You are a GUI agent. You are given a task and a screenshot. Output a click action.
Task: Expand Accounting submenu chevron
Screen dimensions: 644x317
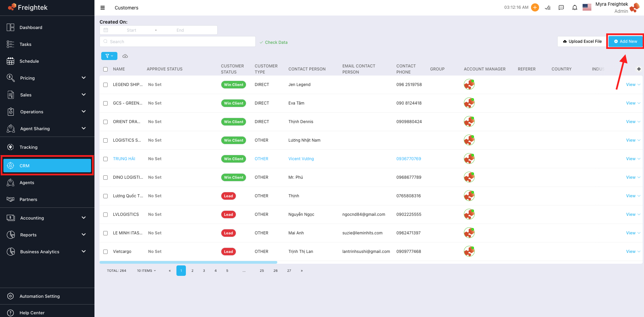coord(84,218)
